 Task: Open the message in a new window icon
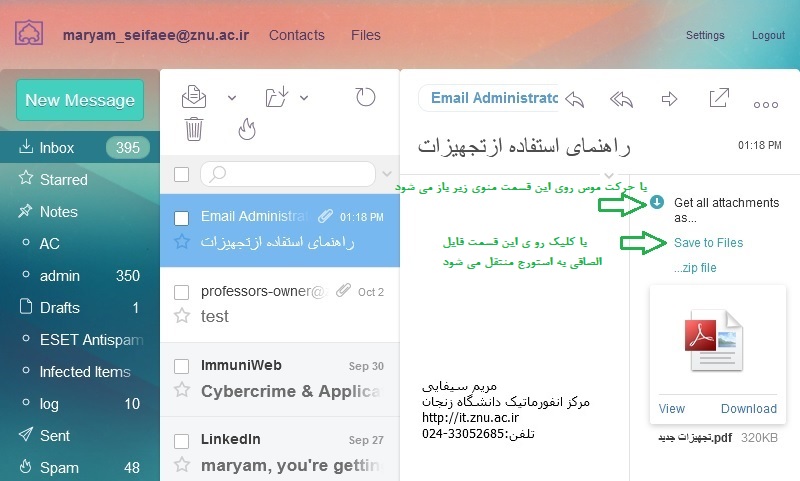pos(719,97)
